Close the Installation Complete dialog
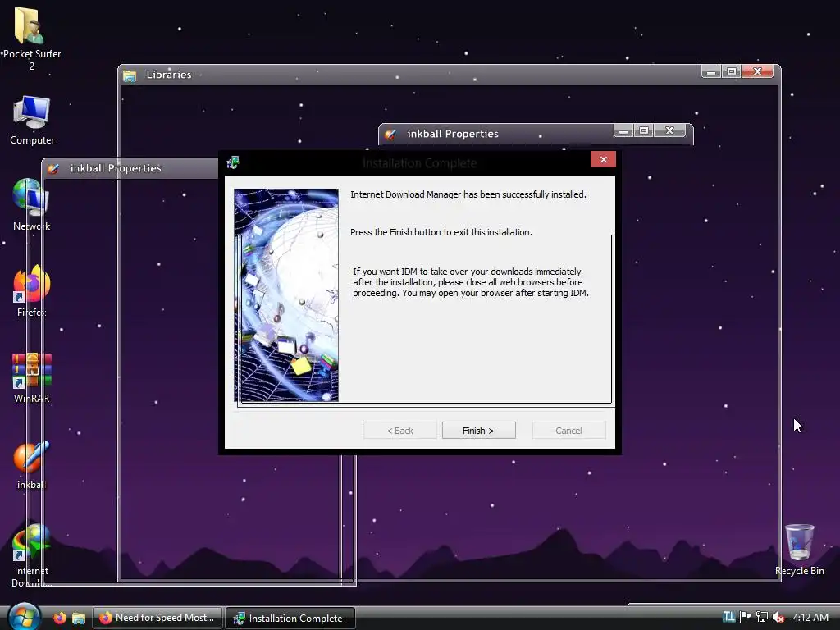The image size is (840, 630). (x=603, y=160)
